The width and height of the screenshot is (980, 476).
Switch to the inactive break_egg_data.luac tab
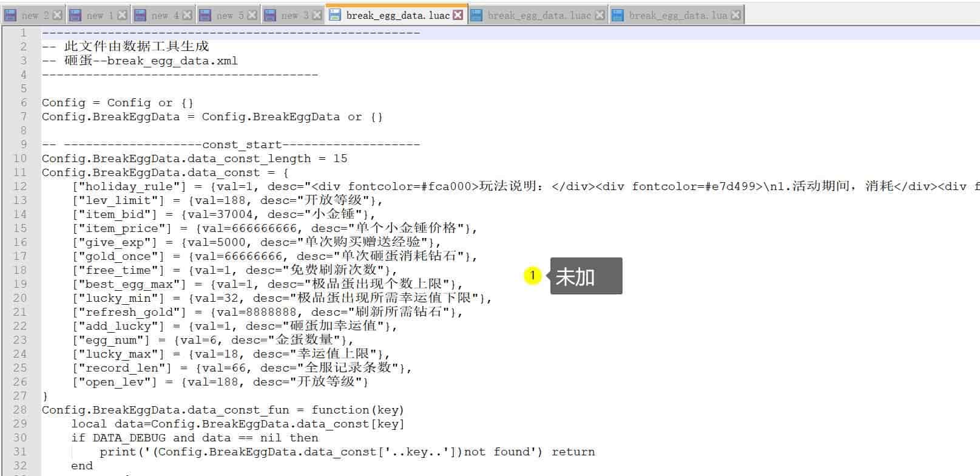pyautogui.click(x=539, y=15)
